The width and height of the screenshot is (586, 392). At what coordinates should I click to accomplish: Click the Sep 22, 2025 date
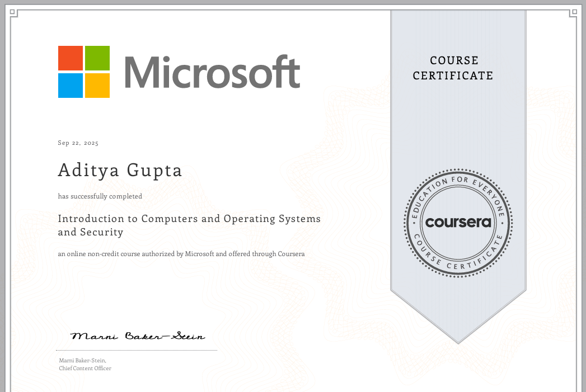(x=78, y=143)
